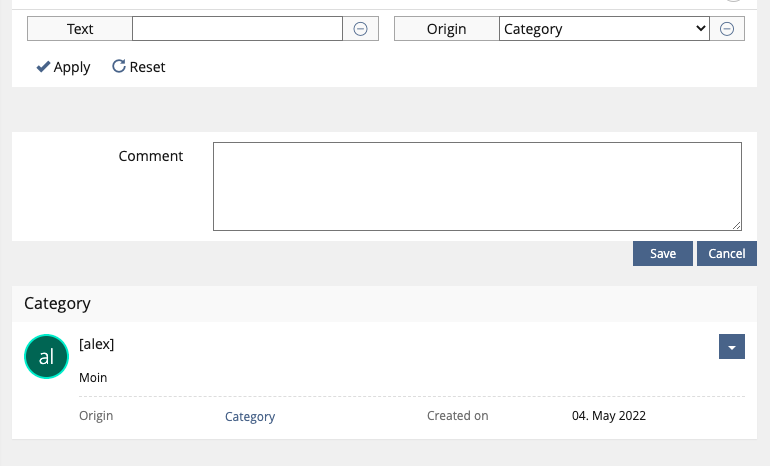Screen dimensions: 770x466
Task: Click the Reset circular arrow icon
Action: [x=118, y=67]
